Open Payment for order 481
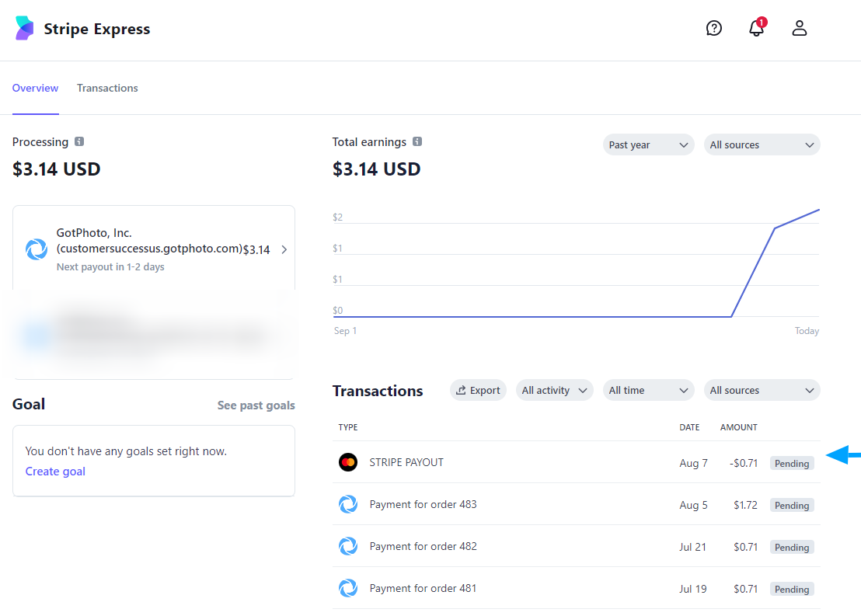 coord(423,588)
